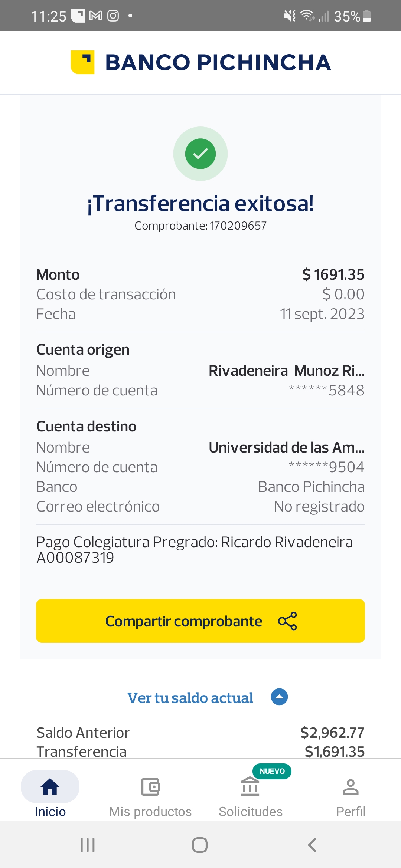Tap the Instagram notification icon in status bar
This screenshot has height=868, width=401.
point(113,16)
